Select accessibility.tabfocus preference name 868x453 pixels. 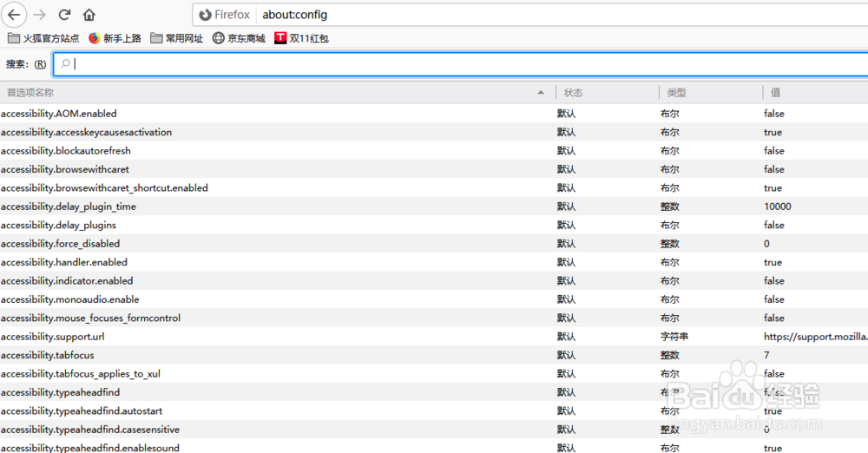point(48,355)
